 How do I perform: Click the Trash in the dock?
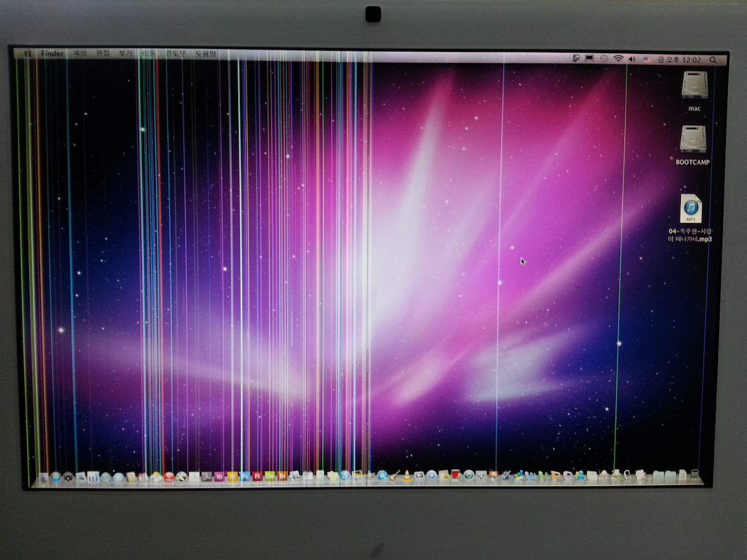pyautogui.click(x=694, y=475)
